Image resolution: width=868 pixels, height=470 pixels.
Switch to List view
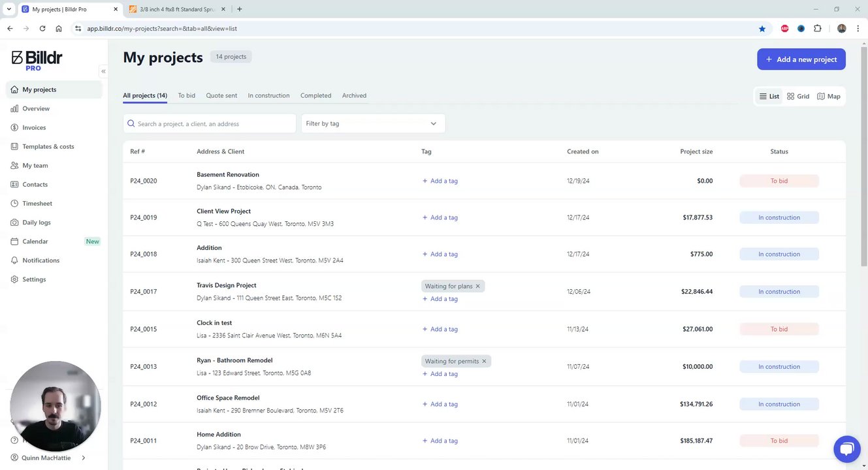[769, 96]
